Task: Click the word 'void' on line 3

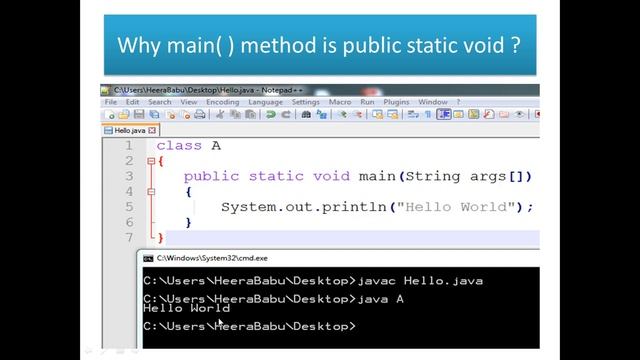Action: pos(331,176)
